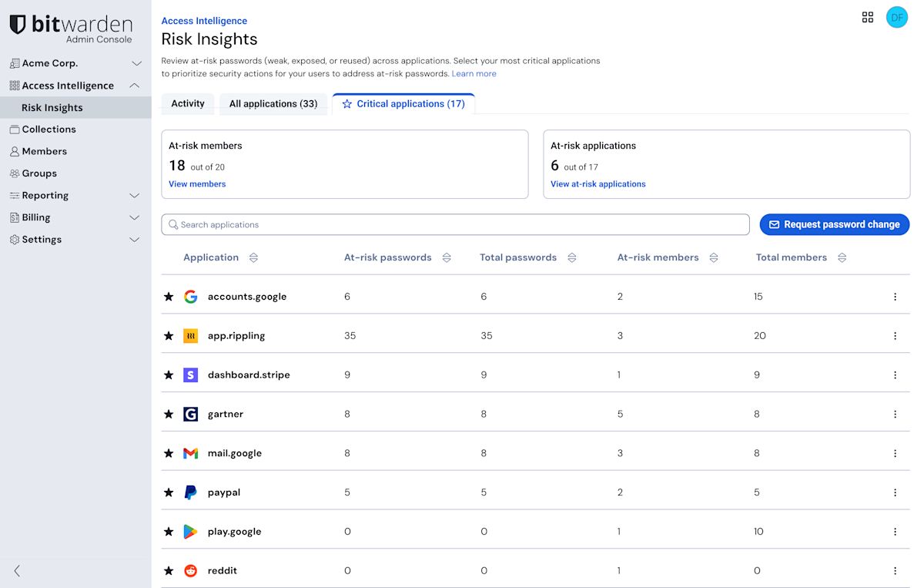Collapse sidebar using bottom chevron arrow
This screenshot has height=588, width=924.
17,571
